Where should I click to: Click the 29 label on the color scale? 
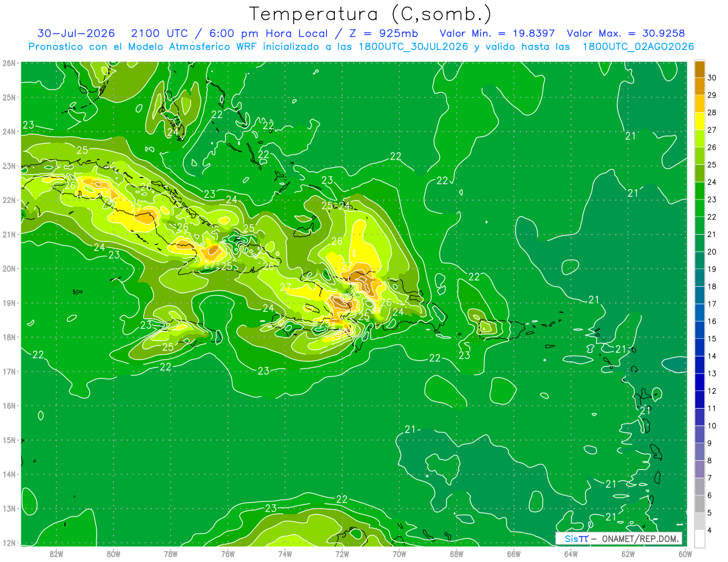(712, 95)
